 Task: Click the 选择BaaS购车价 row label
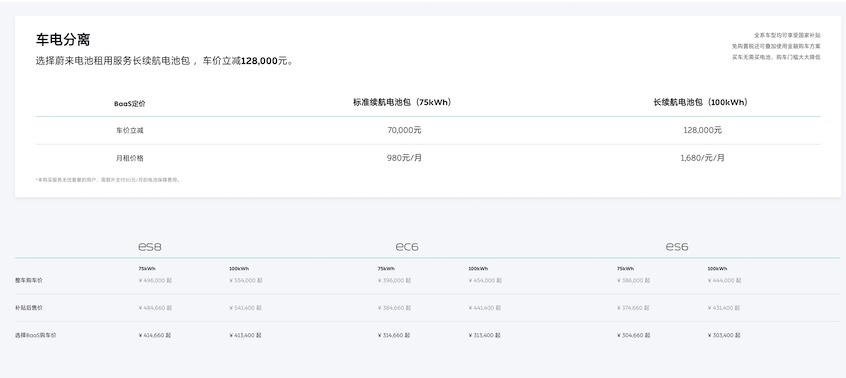click(36, 335)
